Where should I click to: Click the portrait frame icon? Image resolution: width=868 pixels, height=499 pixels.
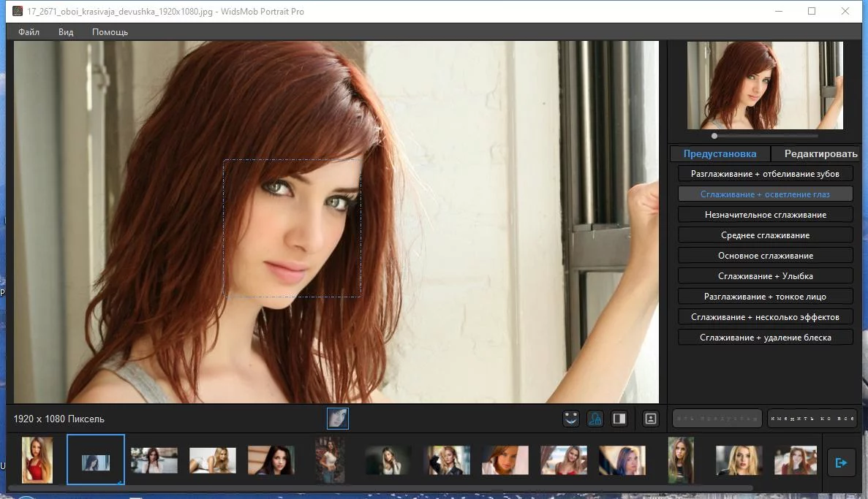[x=650, y=419]
